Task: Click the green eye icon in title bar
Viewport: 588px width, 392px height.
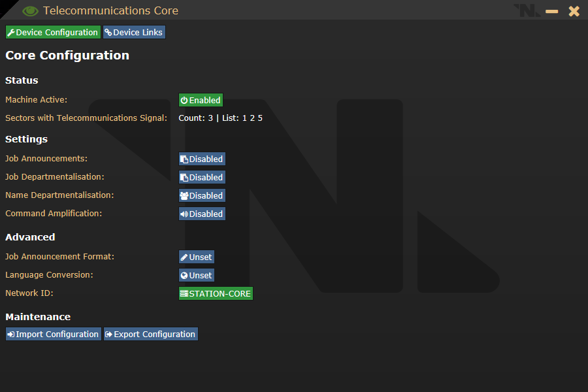Action: pyautogui.click(x=30, y=11)
